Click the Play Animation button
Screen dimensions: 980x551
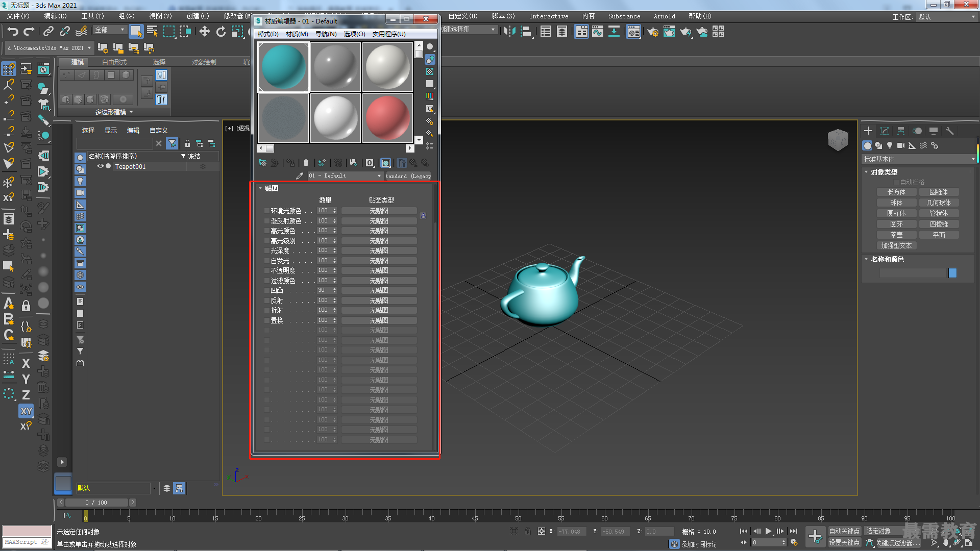pos(768,531)
